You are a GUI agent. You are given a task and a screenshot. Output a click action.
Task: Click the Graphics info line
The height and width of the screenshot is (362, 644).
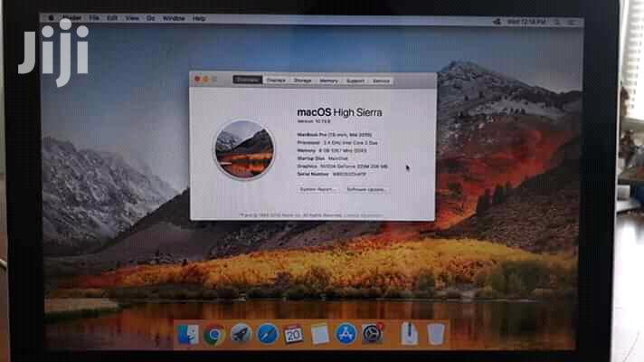(x=342, y=166)
